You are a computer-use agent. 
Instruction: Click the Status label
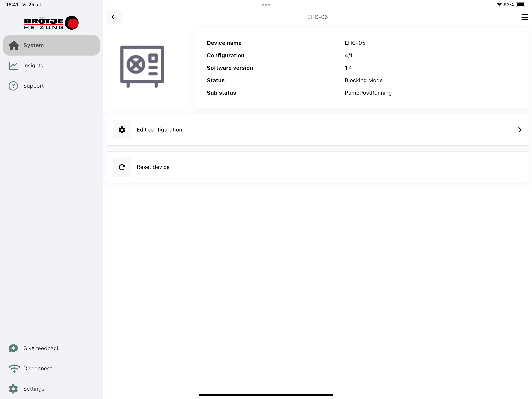pos(216,80)
